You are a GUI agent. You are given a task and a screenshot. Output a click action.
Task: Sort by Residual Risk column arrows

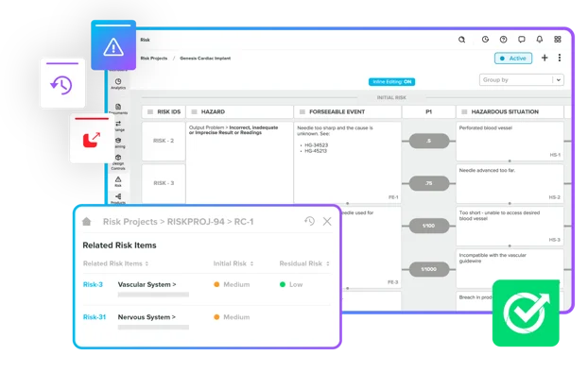tap(328, 263)
